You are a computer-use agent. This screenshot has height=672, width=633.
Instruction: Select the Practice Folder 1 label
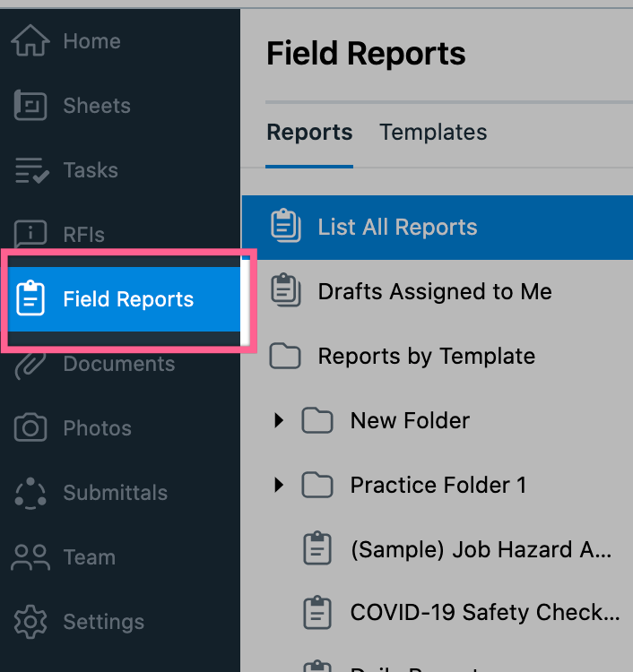click(438, 485)
